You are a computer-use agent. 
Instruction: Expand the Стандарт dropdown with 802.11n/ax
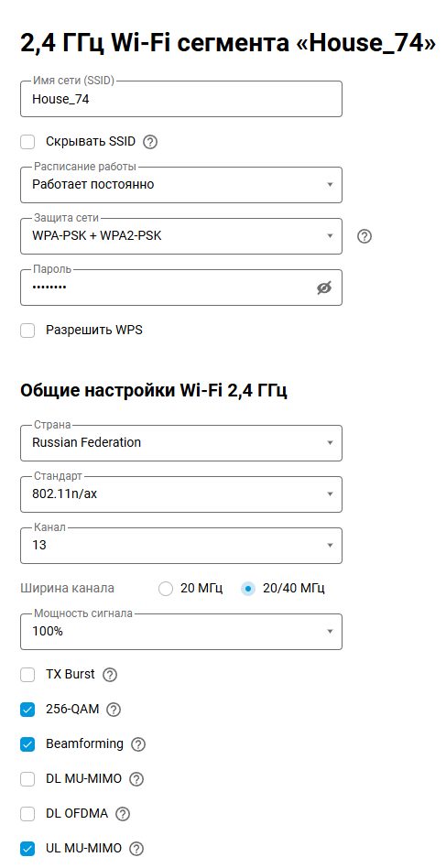click(181, 494)
